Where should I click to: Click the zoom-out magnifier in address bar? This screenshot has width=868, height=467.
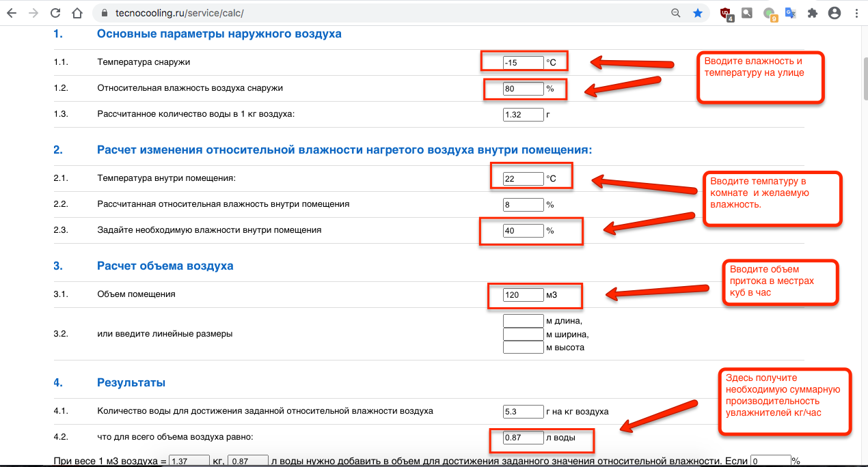pyautogui.click(x=676, y=13)
